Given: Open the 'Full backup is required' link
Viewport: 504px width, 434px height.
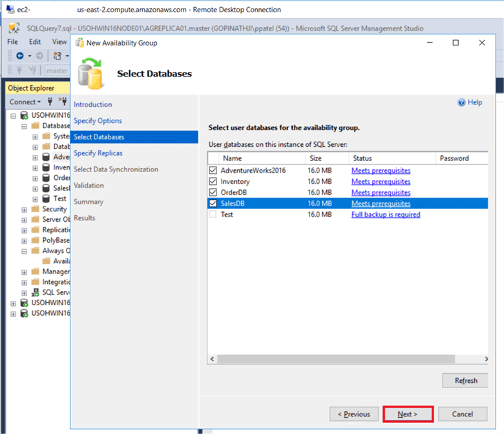Looking at the screenshot, I should [x=385, y=215].
